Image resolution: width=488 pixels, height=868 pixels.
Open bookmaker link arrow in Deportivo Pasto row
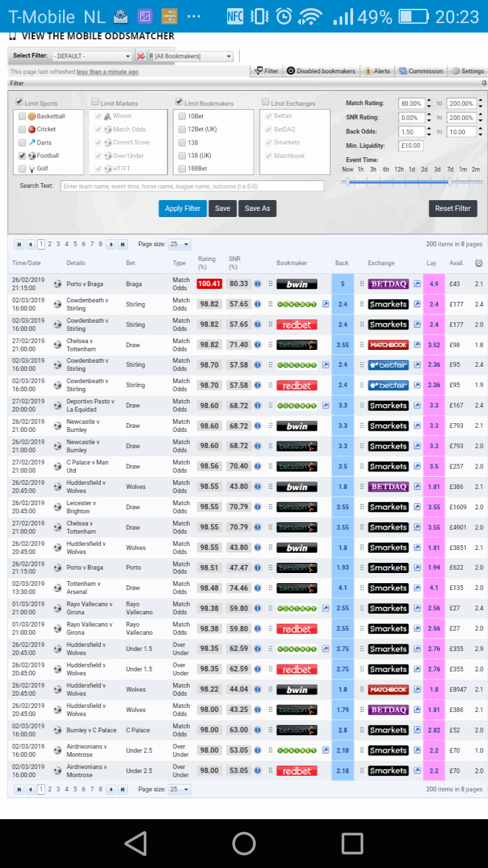tap(326, 406)
